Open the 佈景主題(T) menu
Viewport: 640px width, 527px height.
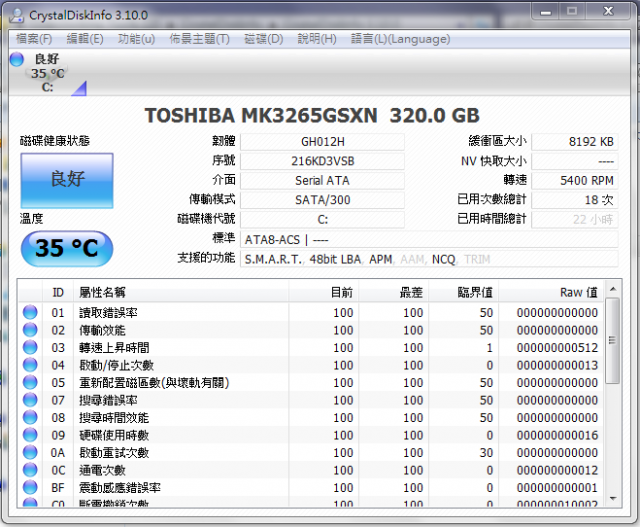(x=199, y=39)
